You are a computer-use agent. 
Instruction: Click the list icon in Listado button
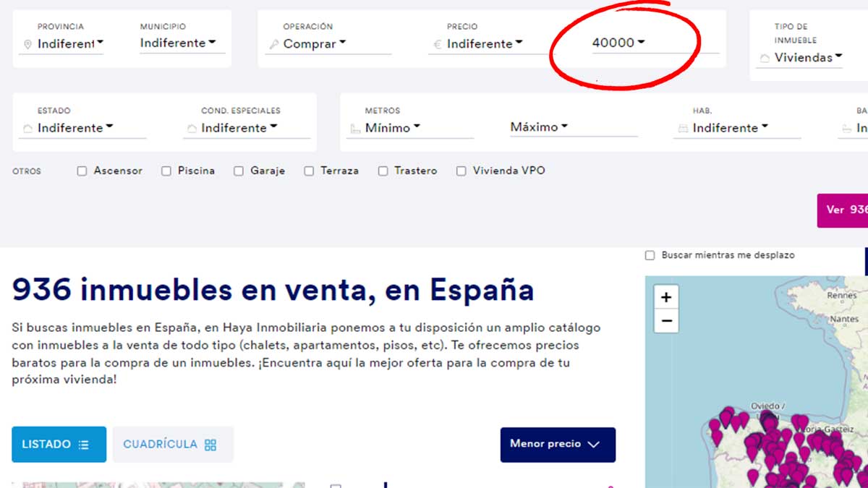(84, 445)
